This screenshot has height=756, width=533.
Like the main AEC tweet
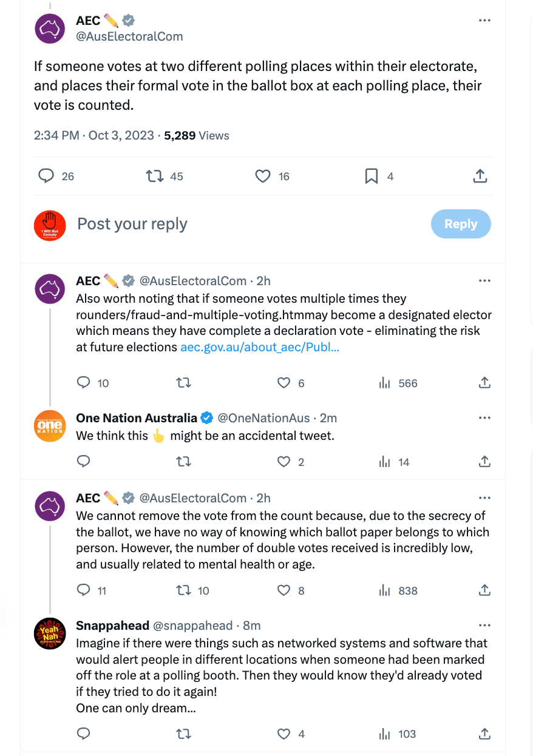tap(262, 176)
